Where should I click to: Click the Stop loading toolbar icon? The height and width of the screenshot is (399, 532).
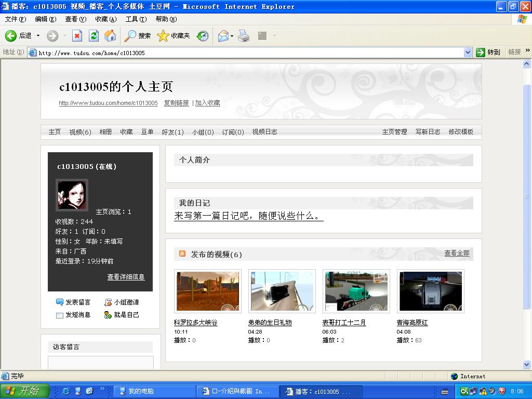[77, 36]
